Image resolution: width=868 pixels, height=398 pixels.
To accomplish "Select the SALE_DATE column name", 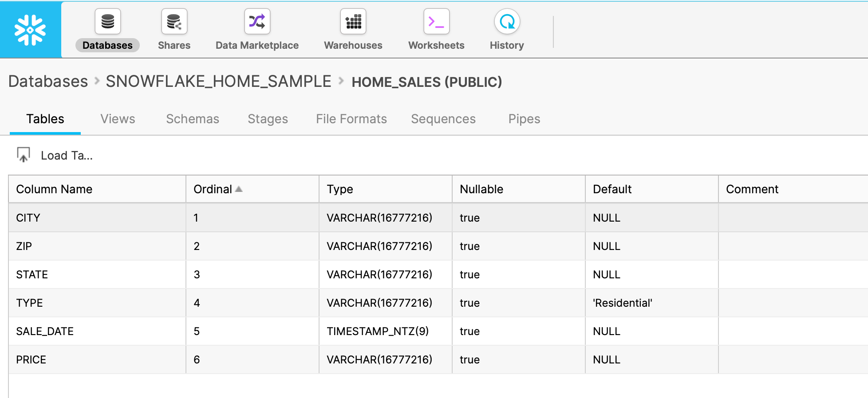I will point(45,331).
